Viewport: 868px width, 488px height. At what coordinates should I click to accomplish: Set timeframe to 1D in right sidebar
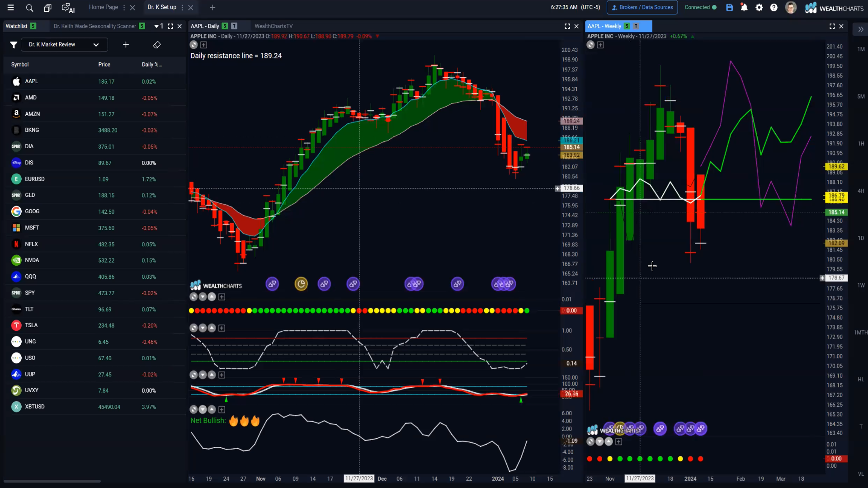[861, 238]
